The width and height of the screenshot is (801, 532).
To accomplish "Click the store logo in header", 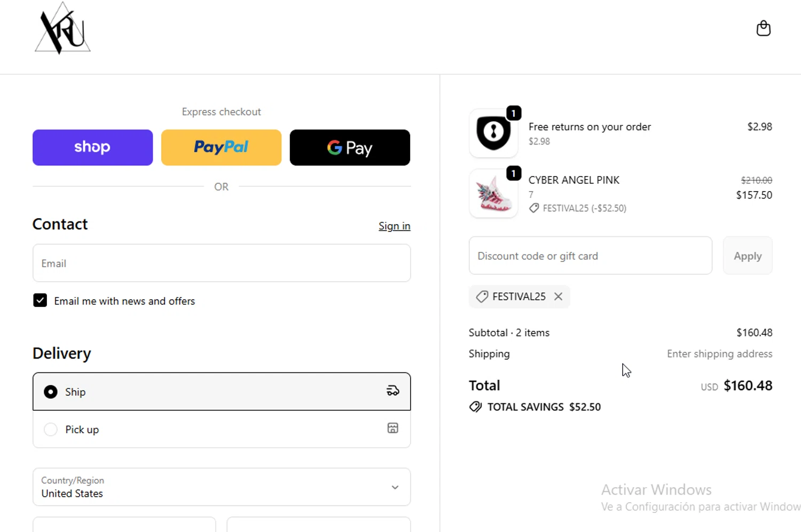I will click(63, 28).
